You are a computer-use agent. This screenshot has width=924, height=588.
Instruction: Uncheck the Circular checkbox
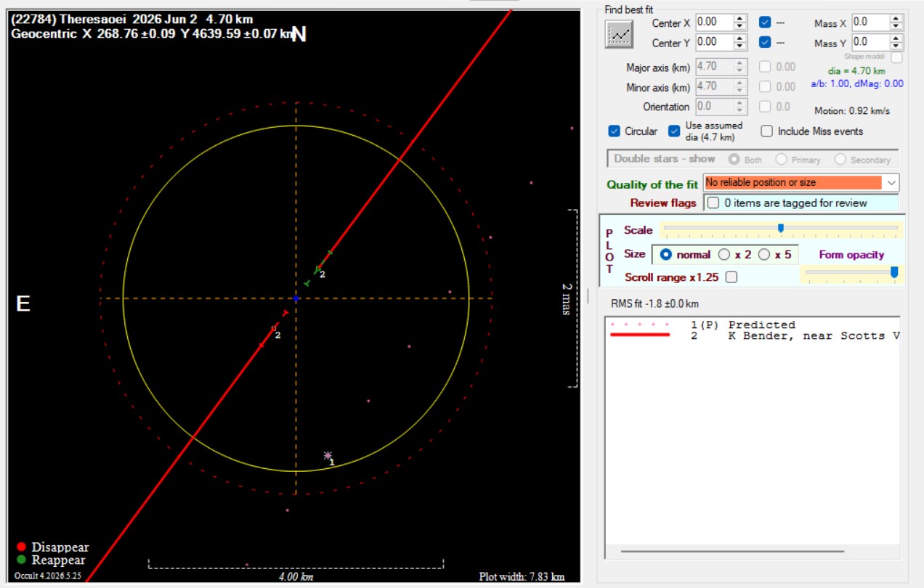(614, 131)
